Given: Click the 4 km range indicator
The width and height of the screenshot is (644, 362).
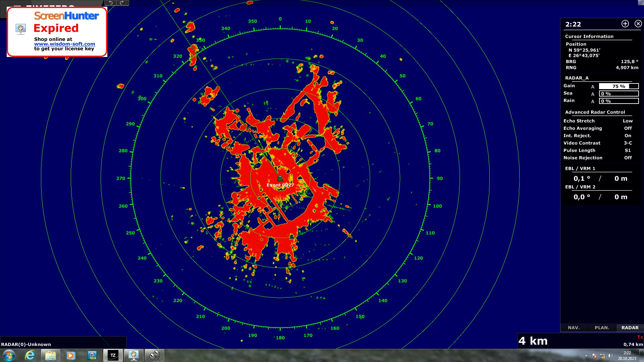Looking at the screenshot, I should [533, 341].
